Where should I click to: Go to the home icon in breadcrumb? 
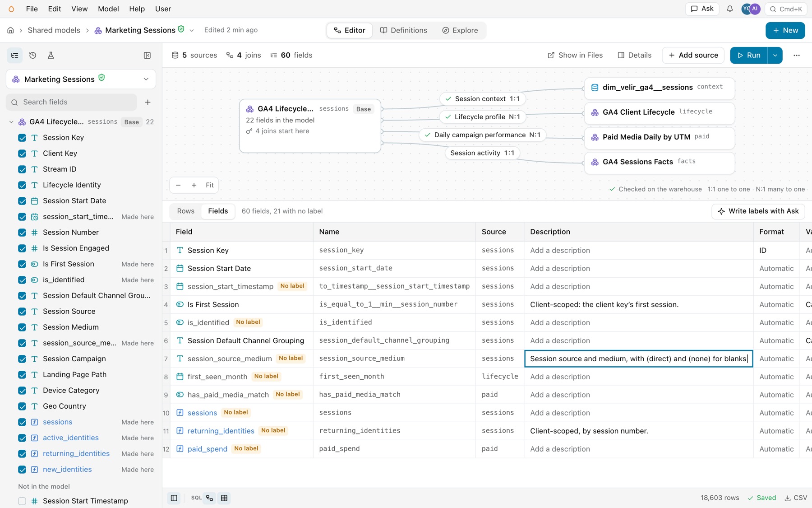[10, 30]
